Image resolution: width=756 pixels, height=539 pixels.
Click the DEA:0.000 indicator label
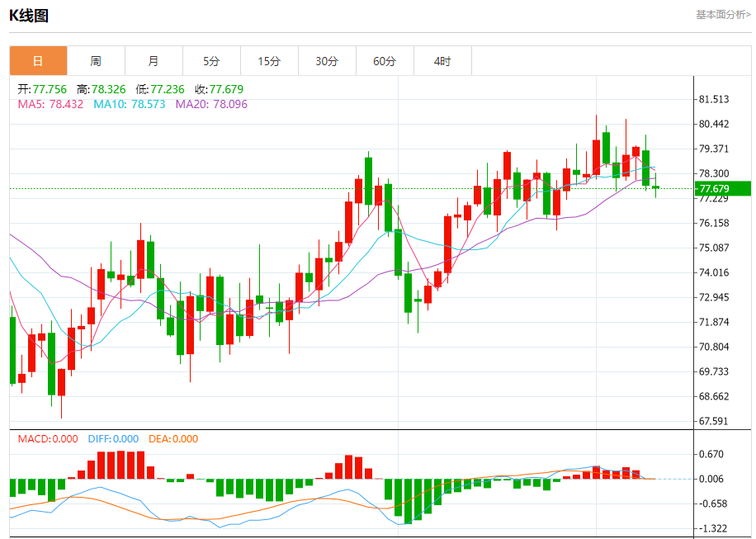coord(173,439)
